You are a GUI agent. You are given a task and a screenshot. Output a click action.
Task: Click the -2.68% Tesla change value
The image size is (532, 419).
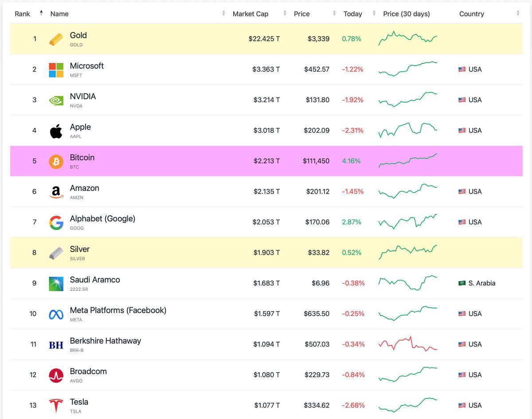[x=352, y=405]
